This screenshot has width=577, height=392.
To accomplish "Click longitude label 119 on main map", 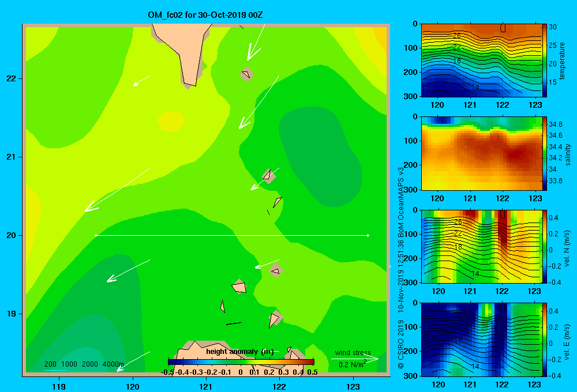I will point(59,386).
